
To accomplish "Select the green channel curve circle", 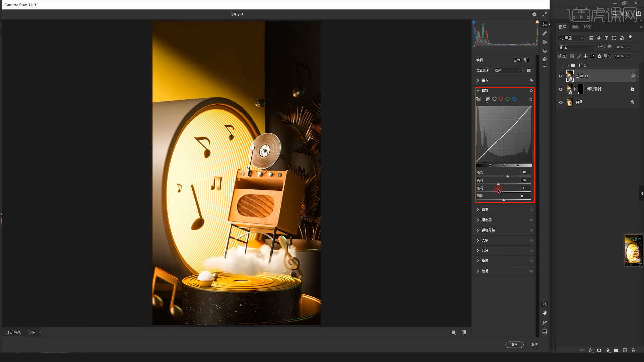I will click(507, 99).
